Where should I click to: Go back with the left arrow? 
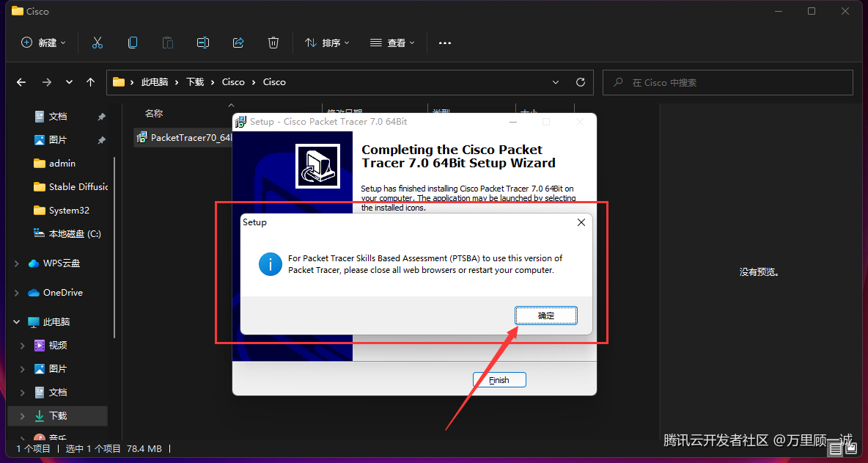pyautogui.click(x=21, y=82)
